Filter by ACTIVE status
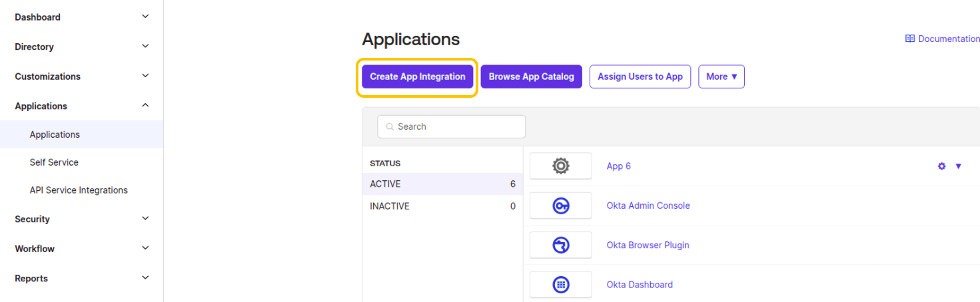This screenshot has height=302, width=980. pyautogui.click(x=442, y=184)
